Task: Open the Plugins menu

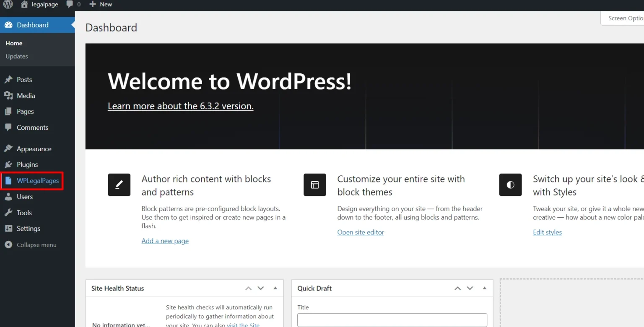Action: click(x=27, y=165)
